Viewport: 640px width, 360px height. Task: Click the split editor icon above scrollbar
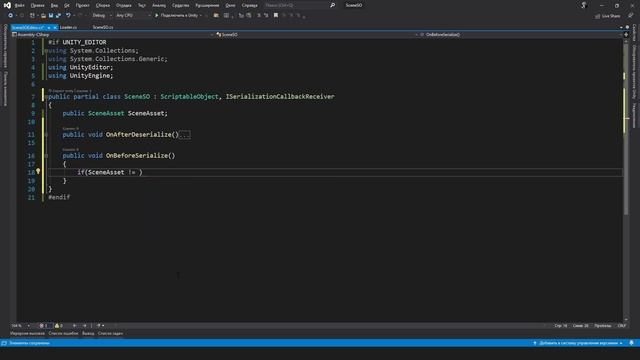tap(626, 35)
